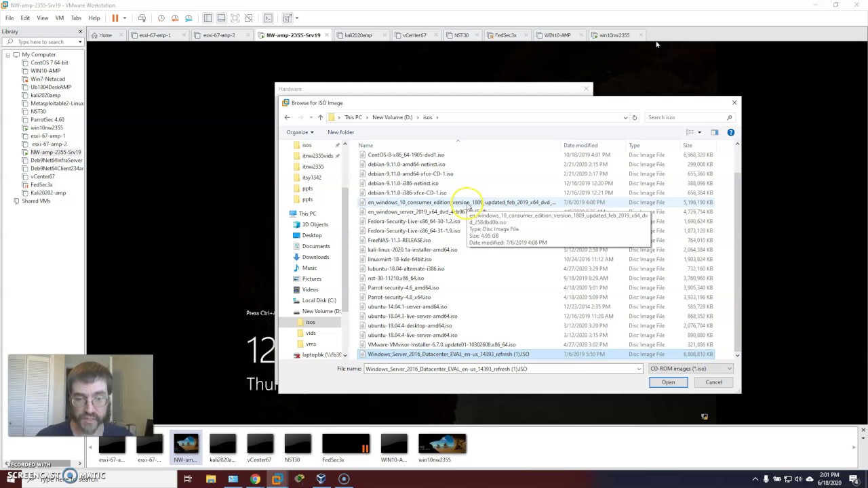Click the Unity mode toolbar icon

pos(248,18)
